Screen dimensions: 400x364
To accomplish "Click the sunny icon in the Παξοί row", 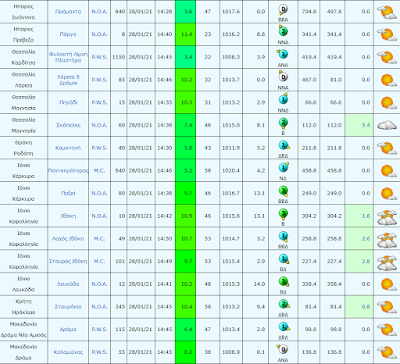I will (388, 193).
